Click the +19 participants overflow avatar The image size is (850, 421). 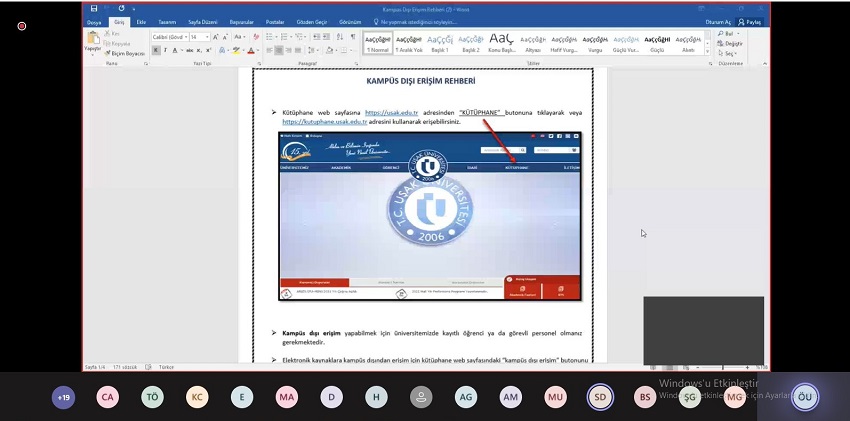click(x=64, y=397)
